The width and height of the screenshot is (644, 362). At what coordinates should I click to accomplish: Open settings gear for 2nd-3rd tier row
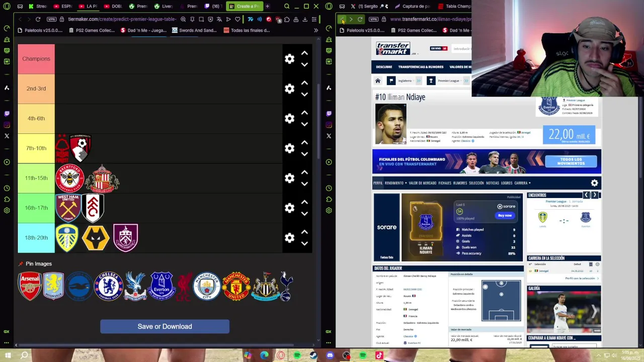pyautogui.click(x=289, y=88)
